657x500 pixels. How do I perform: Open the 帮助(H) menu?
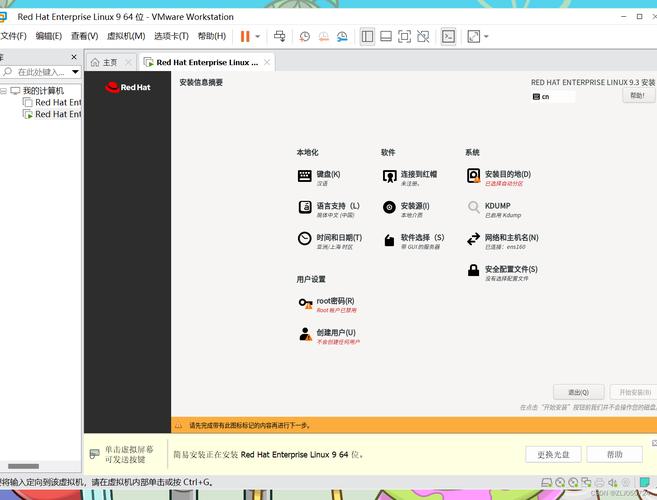pos(212,36)
